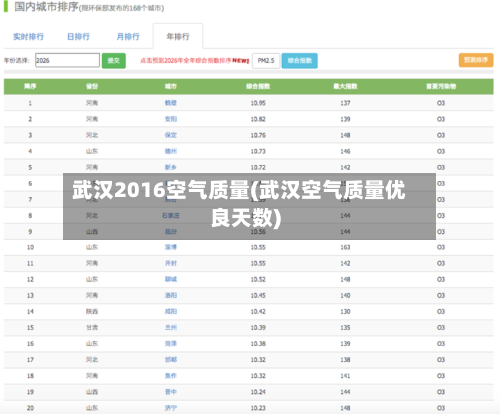The image size is (500, 414).
Task: Click the max index value 130
Action: pos(345,311)
